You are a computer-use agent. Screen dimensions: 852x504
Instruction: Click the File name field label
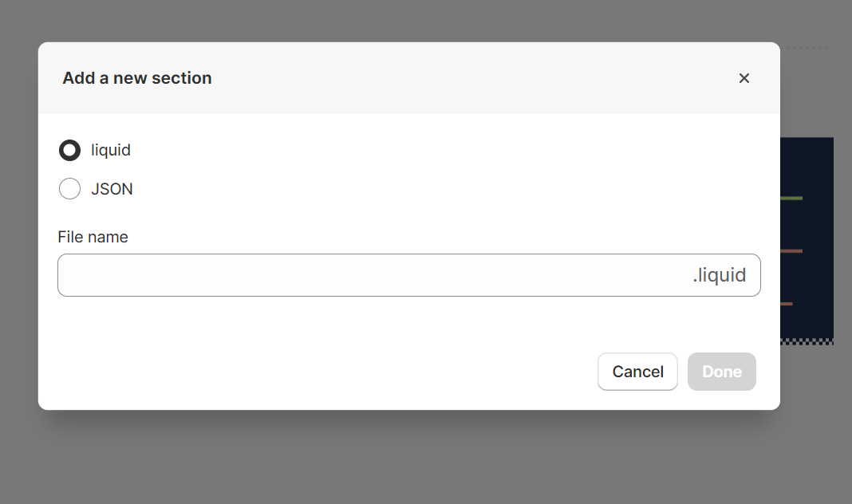pos(93,237)
